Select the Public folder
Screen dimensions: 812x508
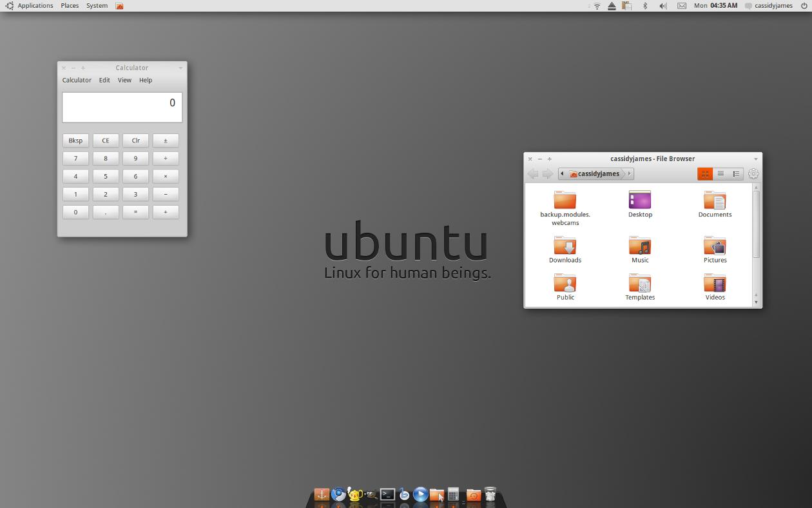tap(565, 287)
